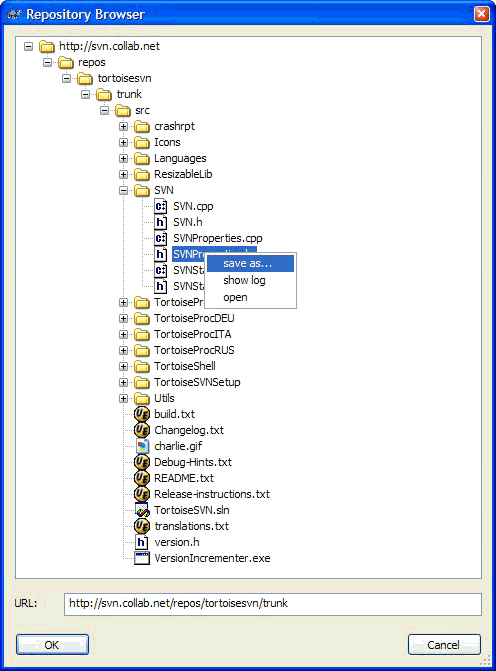Click the version.h header icon
Image resolution: width=496 pixels, height=671 pixels.
tap(142, 542)
